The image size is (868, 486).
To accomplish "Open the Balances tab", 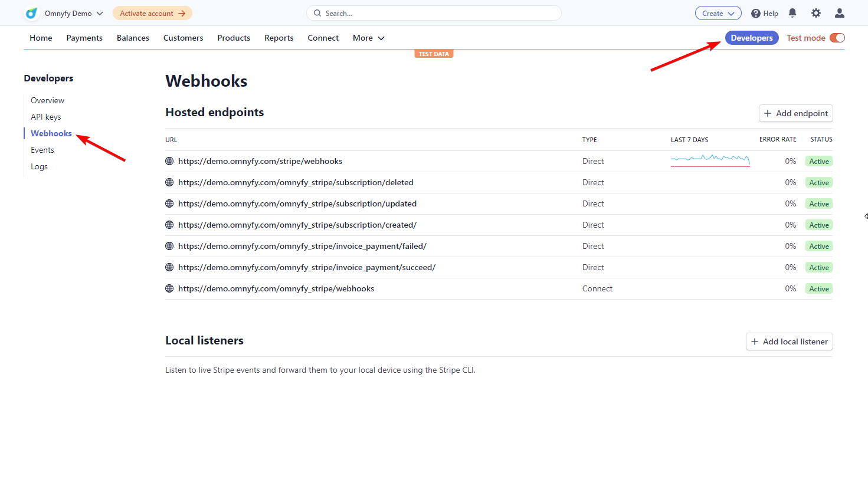I will pos(133,38).
